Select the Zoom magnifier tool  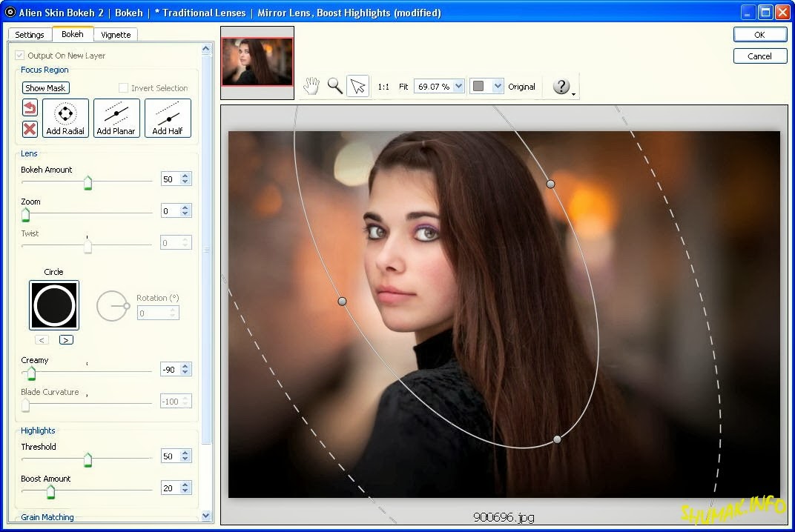click(x=334, y=86)
